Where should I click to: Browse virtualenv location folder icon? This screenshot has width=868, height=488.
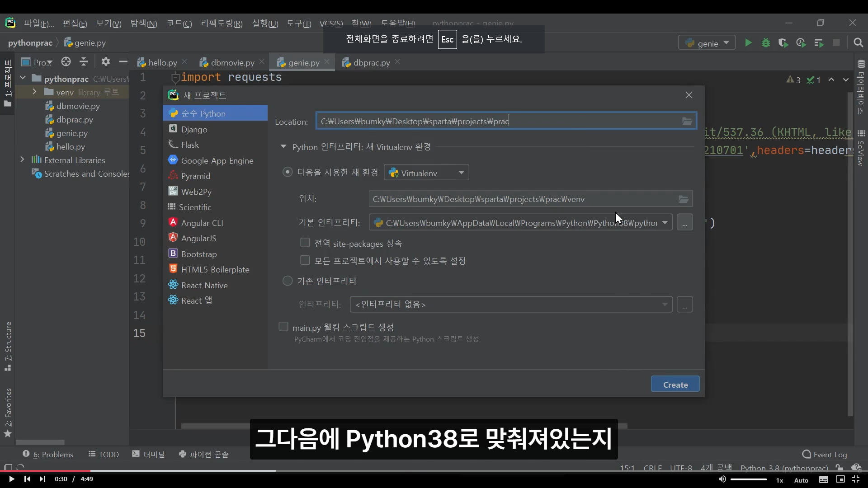click(x=684, y=199)
